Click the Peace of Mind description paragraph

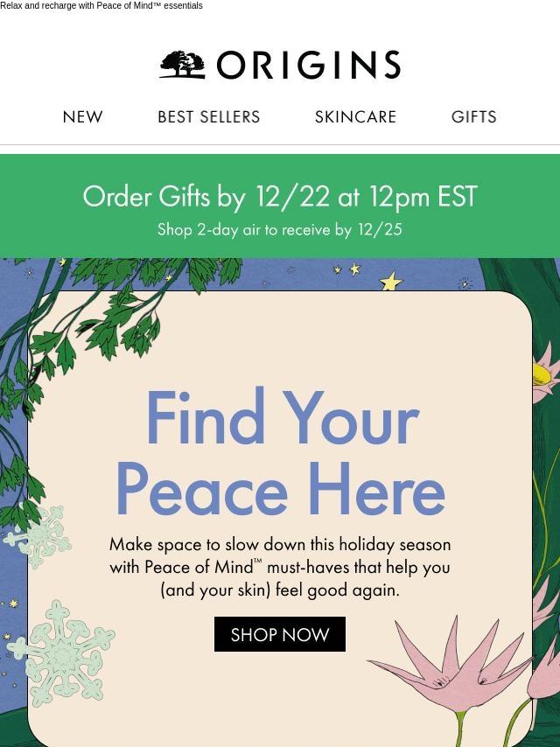(x=280, y=567)
